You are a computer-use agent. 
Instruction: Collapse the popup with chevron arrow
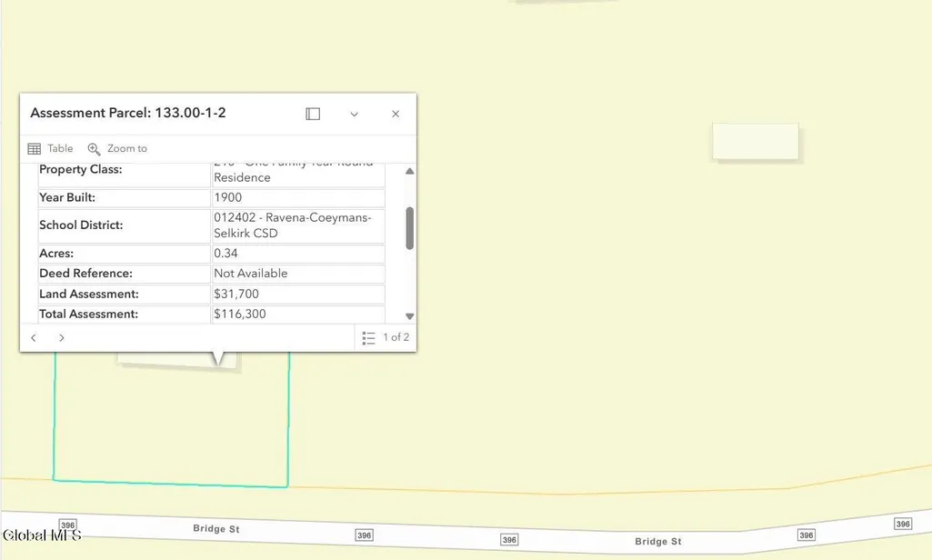[354, 115]
